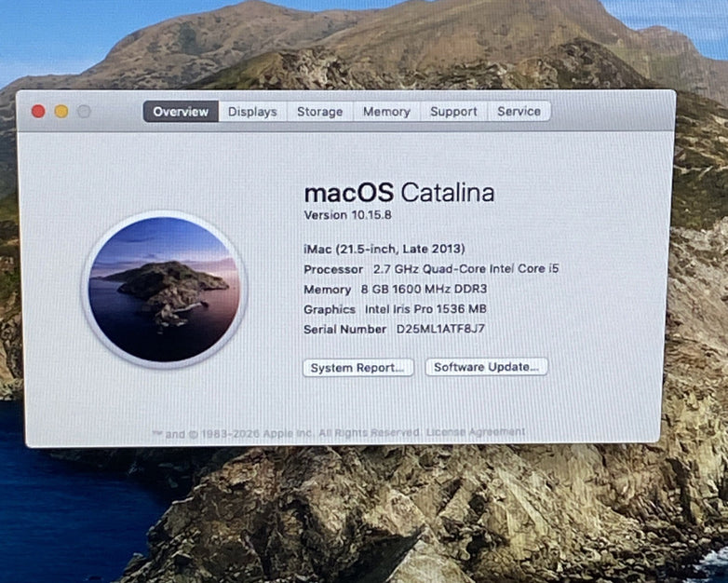Minimize the About This Mac window
The image size is (728, 583).
click(61, 112)
